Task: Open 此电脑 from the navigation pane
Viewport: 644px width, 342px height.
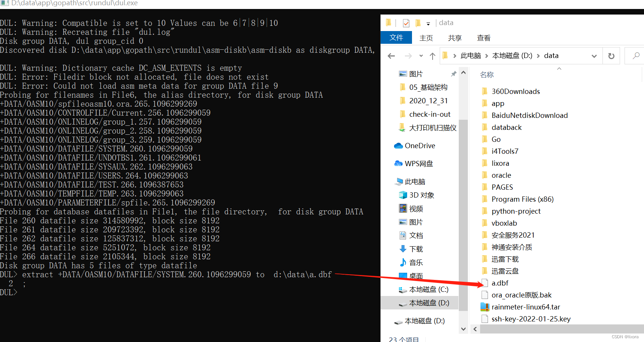Action: tap(415, 181)
